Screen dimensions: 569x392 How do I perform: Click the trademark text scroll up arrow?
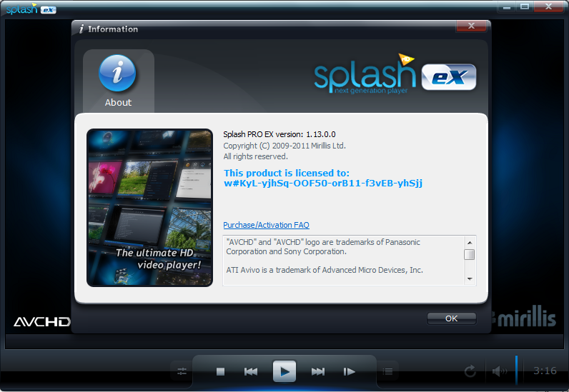470,243
